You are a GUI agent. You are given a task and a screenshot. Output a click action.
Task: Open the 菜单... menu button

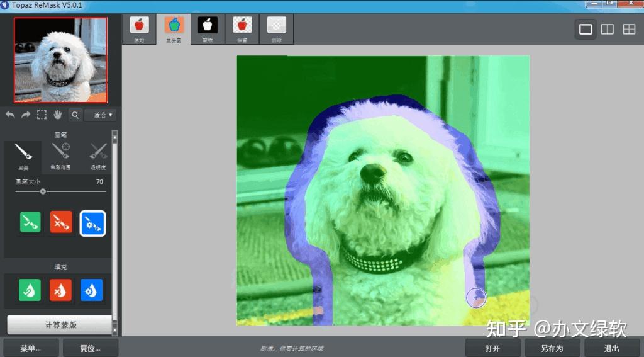tap(31, 348)
